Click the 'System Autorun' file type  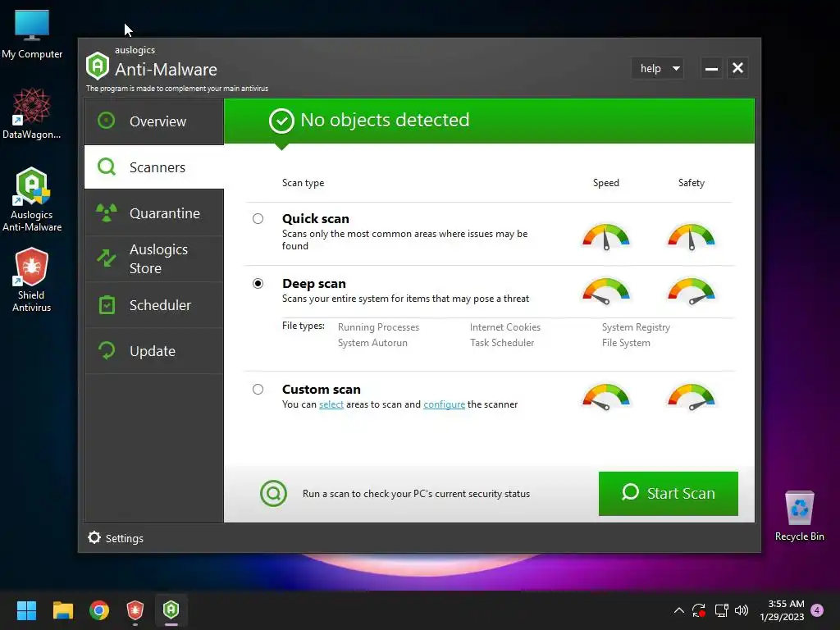(372, 343)
